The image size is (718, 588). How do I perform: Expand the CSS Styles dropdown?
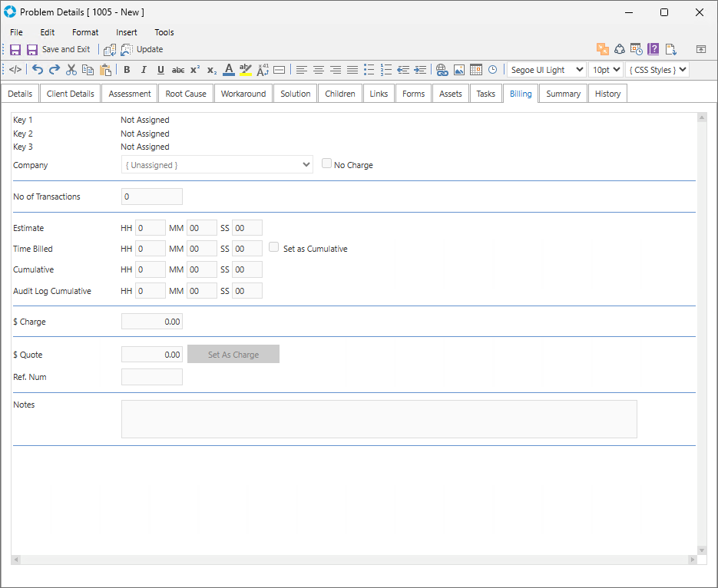657,70
